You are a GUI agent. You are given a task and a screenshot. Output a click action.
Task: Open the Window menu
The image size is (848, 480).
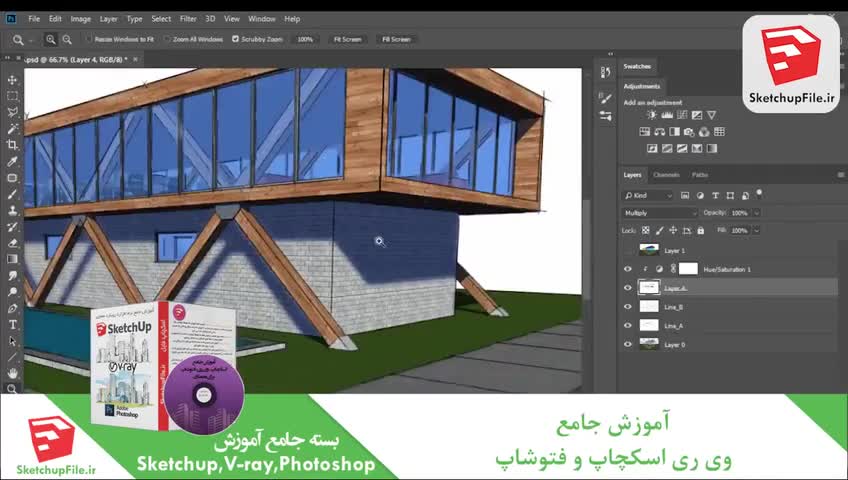(x=262, y=19)
